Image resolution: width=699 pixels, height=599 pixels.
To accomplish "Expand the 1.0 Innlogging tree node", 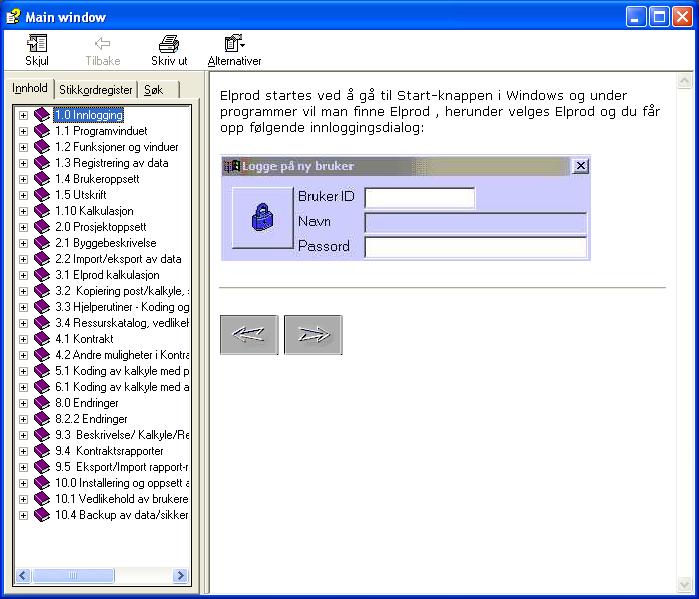I will [x=23, y=115].
